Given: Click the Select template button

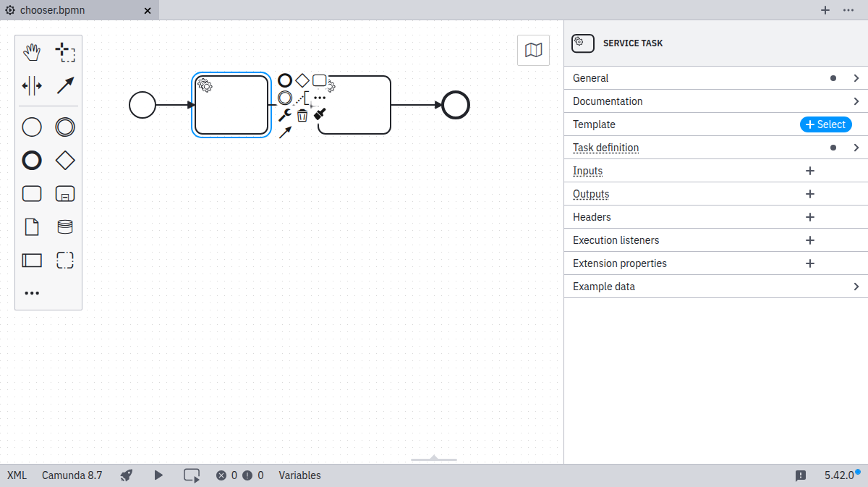Looking at the screenshot, I should (825, 124).
